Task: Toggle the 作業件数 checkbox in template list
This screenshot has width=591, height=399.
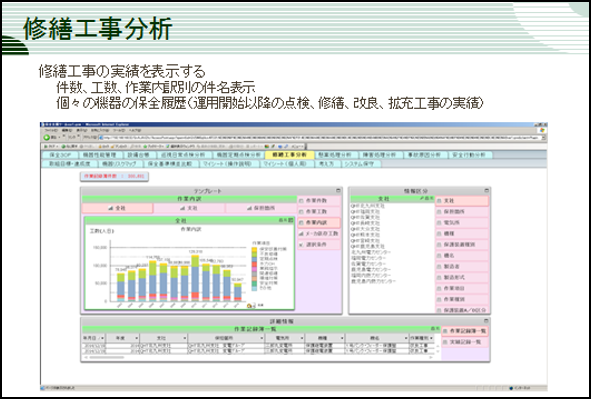Action: 301,201
